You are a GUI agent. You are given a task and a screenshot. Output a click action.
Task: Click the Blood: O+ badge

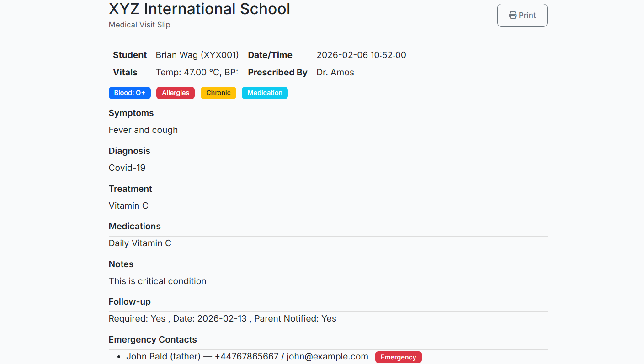tap(129, 93)
